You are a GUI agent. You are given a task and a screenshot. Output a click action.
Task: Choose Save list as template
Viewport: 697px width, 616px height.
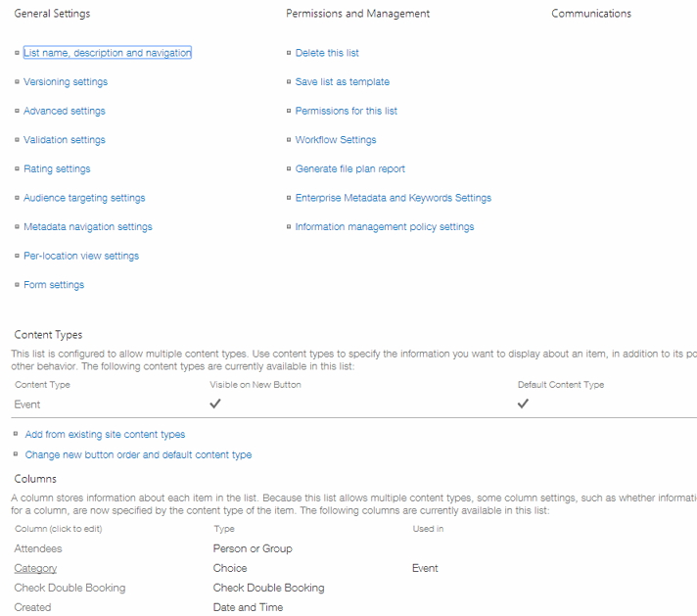[343, 82]
